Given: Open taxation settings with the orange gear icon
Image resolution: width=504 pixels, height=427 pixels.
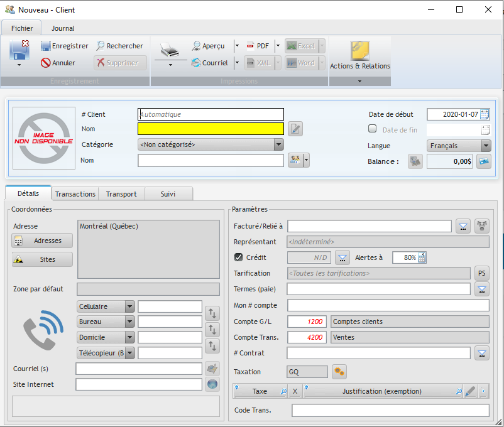Looking at the screenshot, I should [x=339, y=372].
